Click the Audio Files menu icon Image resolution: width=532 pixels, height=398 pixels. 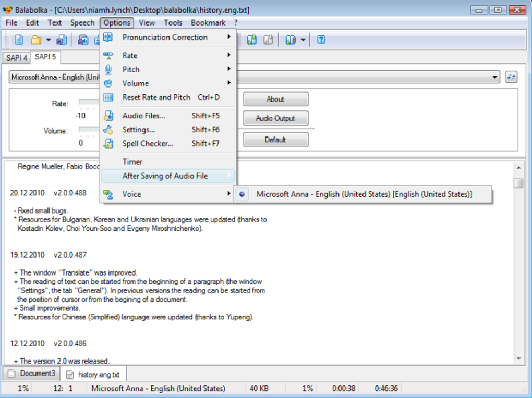point(108,116)
